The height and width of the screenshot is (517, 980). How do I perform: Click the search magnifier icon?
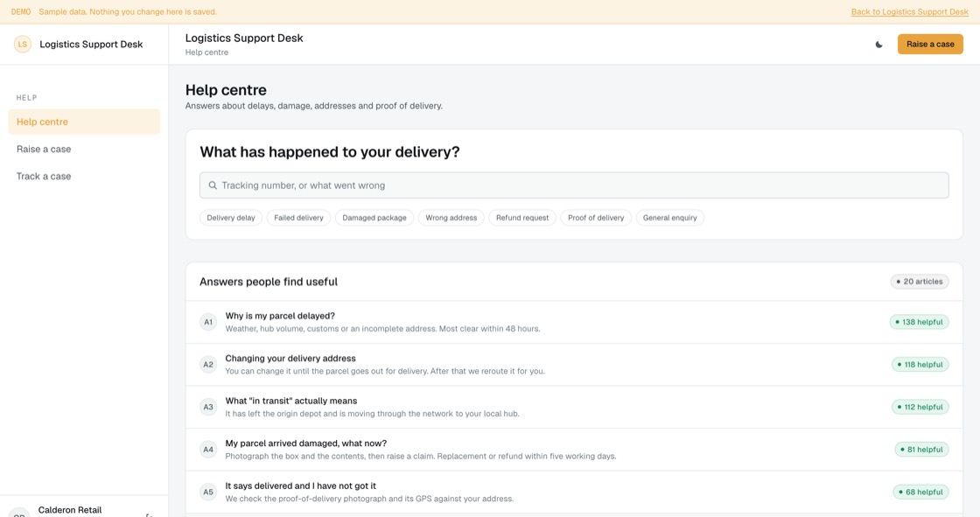(x=213, y=185)
